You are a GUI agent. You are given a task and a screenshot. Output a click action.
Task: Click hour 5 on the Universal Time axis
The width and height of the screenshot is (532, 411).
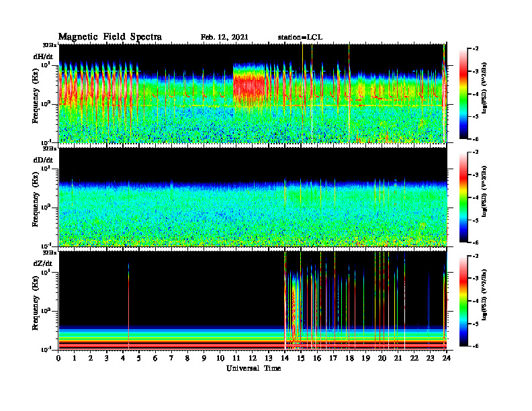[x=139, y=359]
